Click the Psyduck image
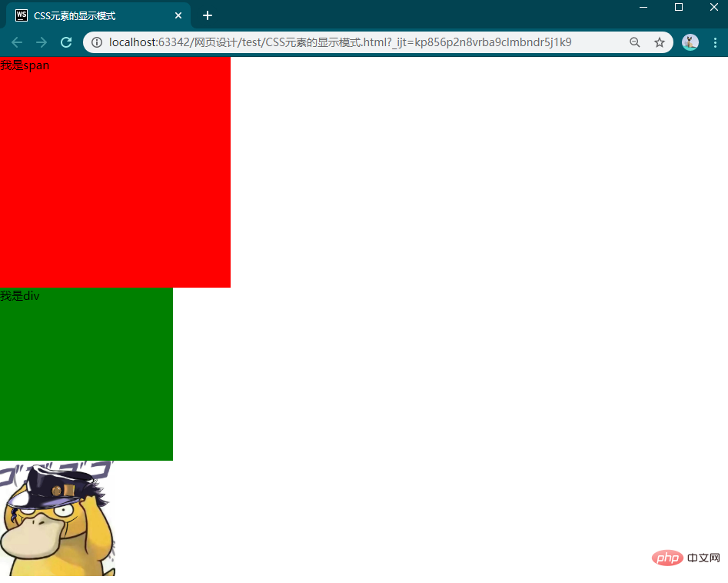This screenshot has width=728, height=583. [x=58, y=518]
